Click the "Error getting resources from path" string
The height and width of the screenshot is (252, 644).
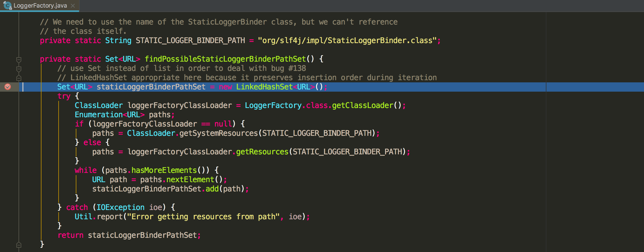202,216
